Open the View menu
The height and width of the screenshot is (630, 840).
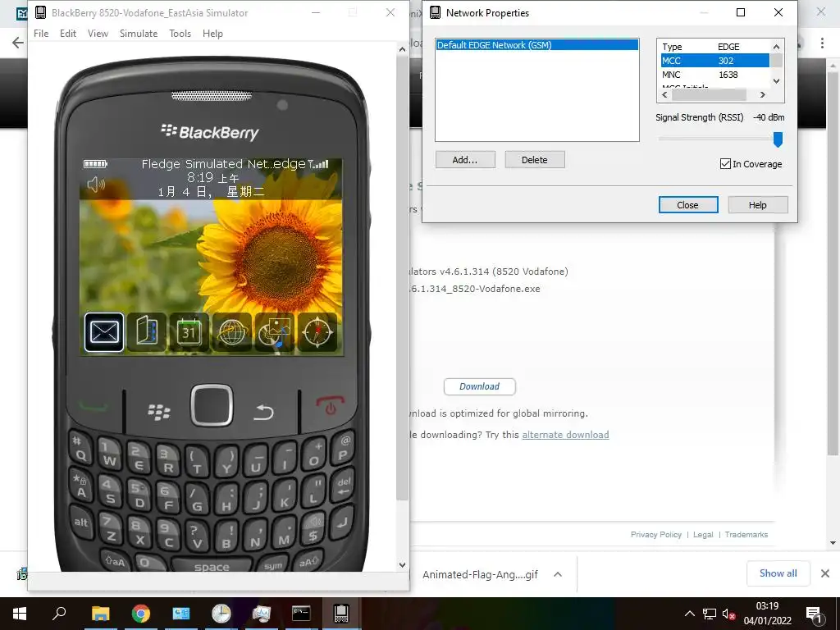(x=98, y=33)
